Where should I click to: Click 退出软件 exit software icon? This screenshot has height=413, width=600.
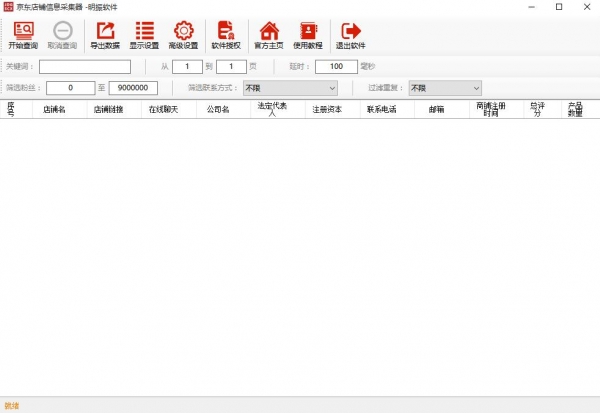(351, 35)
